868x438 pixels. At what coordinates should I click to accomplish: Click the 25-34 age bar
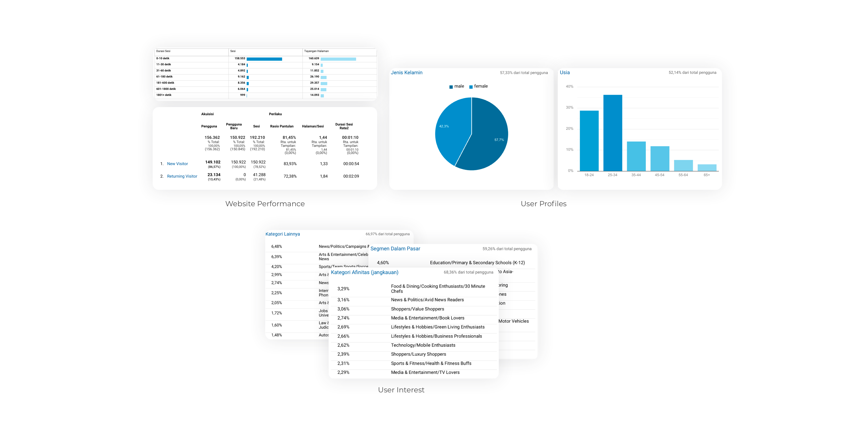tap(613, 133)
